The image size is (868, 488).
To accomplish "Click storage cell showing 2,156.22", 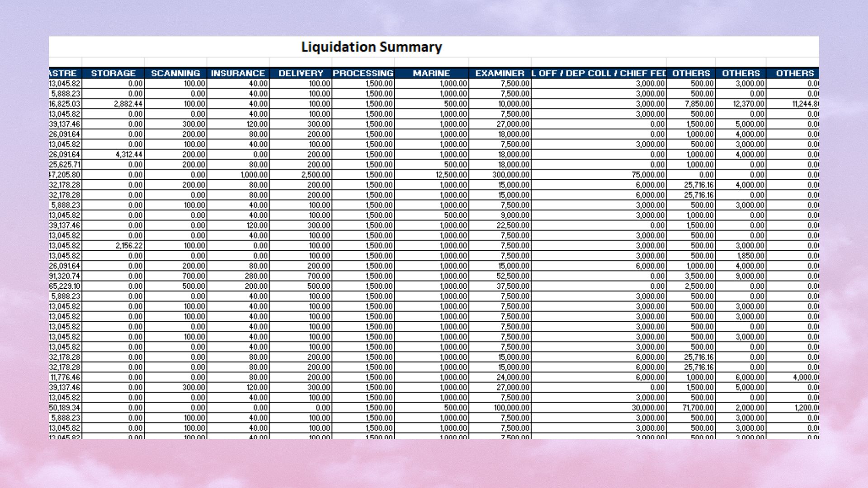I will coord(128,246).
